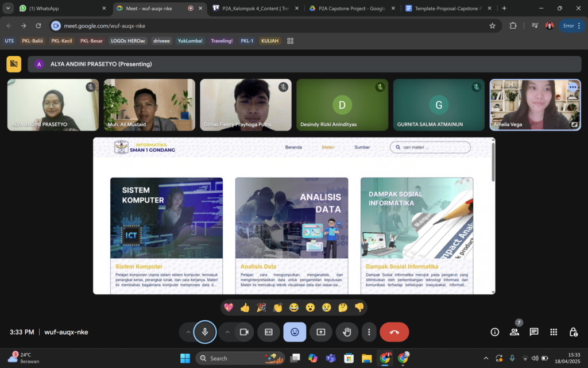Image resolution: width=588 pixels, height=368 pixels.
Task: Open the people panel icon
Action: coord(514,332)
